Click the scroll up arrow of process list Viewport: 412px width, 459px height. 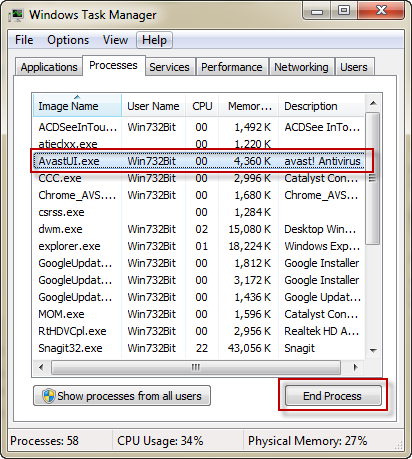373,103
